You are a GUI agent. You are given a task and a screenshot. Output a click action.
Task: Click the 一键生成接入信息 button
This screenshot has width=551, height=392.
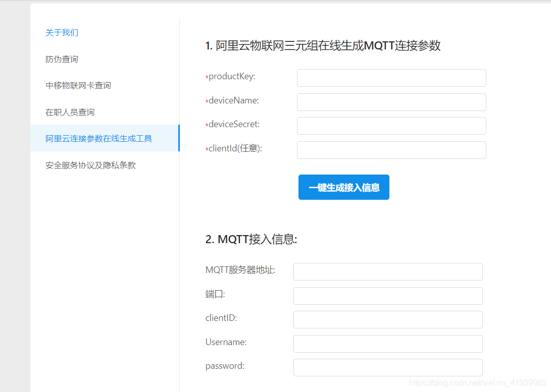point(343,187)
